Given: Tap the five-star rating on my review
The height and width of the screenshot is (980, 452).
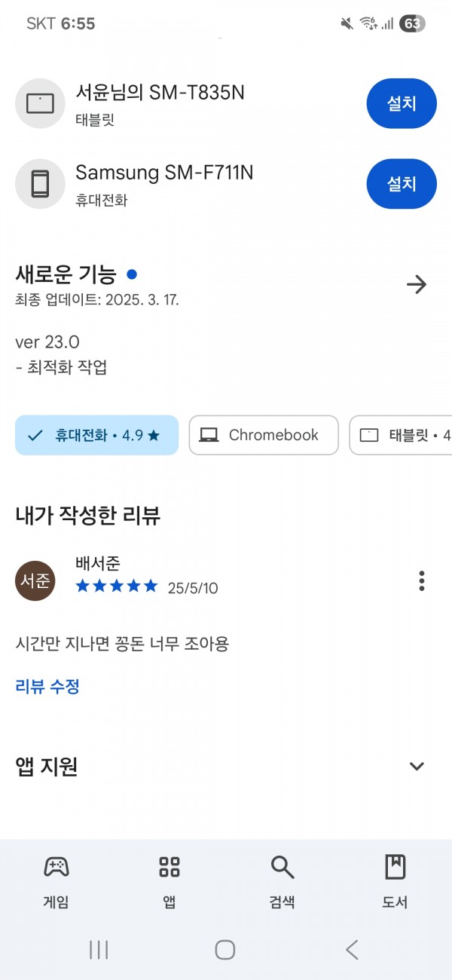Looking at the screenshot, I should tap(117, 586).
